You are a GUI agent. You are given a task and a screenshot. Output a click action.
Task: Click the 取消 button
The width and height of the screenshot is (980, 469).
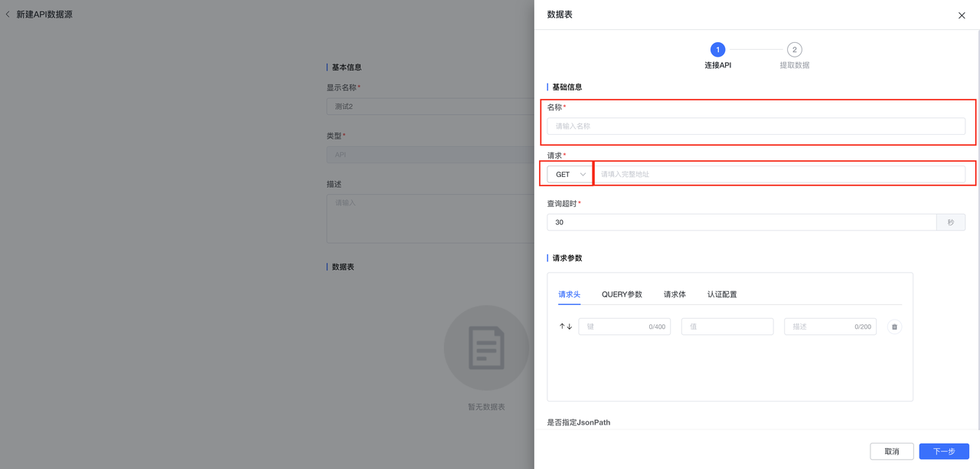coord(891,451)
